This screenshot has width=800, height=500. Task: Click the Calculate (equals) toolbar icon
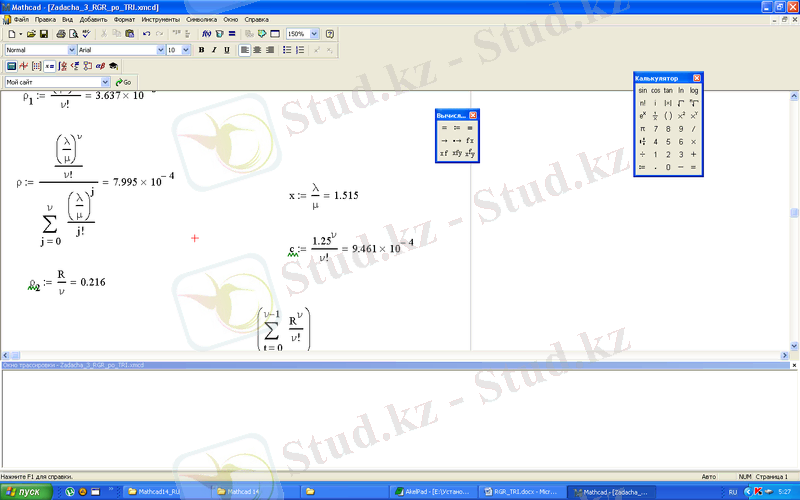tap(232, 34)
